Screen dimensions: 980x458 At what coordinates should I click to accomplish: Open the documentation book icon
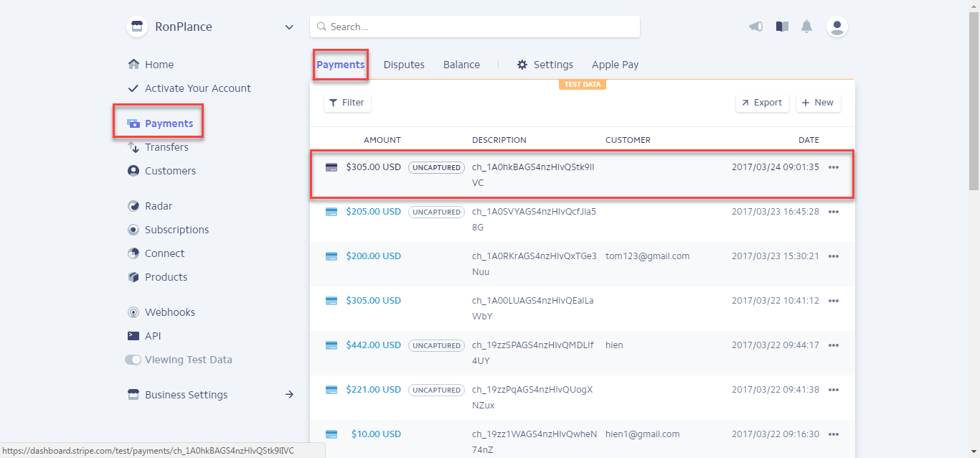[x=782, y=27]
